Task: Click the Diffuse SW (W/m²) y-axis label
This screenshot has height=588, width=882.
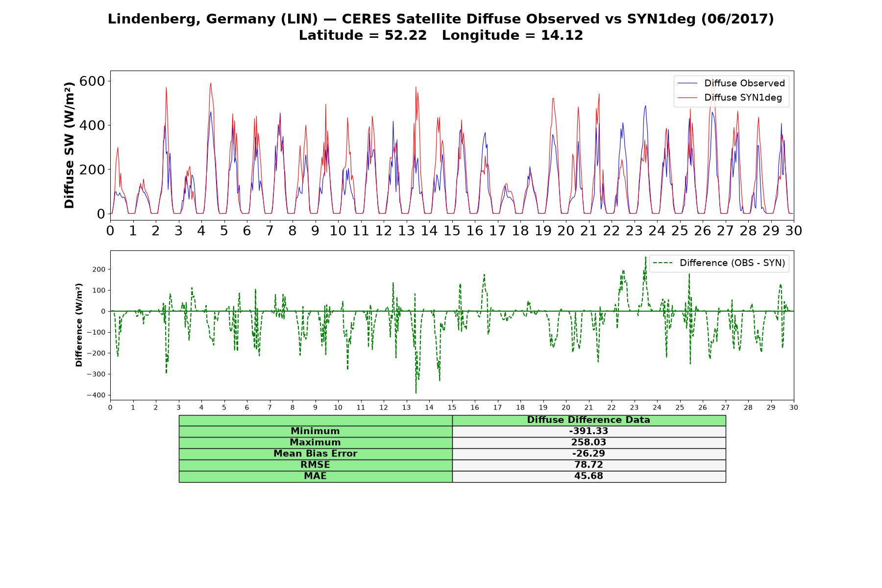Action: tap(70, 146)
